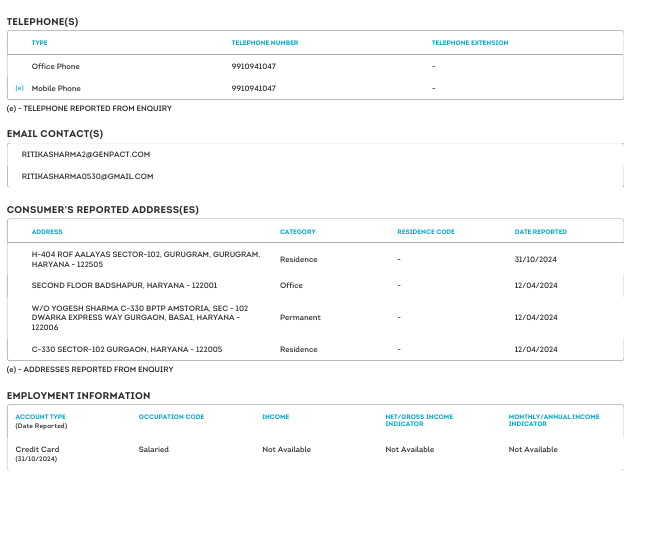Select the Credit Card account type entry
The height and width of the screenshot is (536, 650).
37,450
